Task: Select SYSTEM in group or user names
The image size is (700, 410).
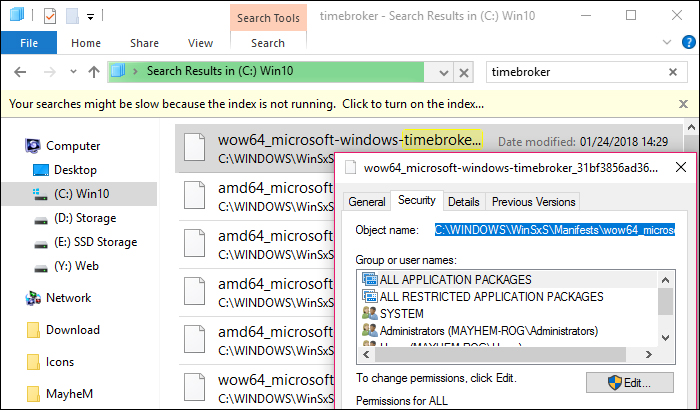Action: pyautogui.click(x=401, y=314)
